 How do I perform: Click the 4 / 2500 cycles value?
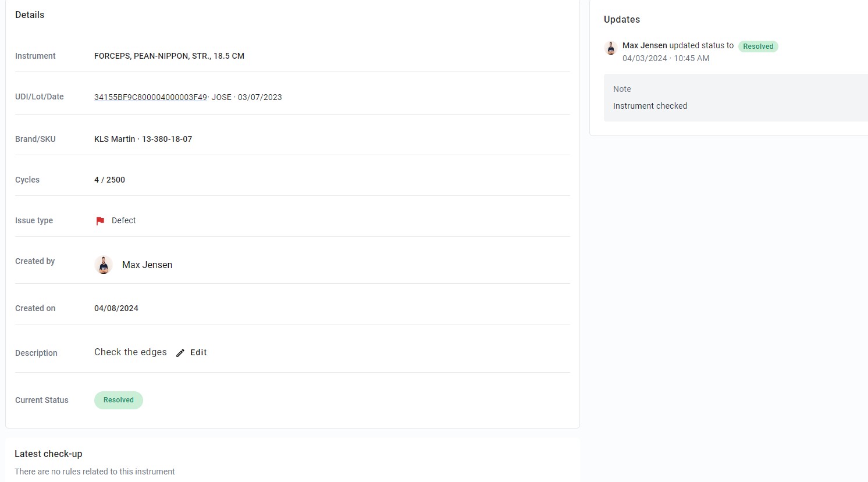pos(109,180)
